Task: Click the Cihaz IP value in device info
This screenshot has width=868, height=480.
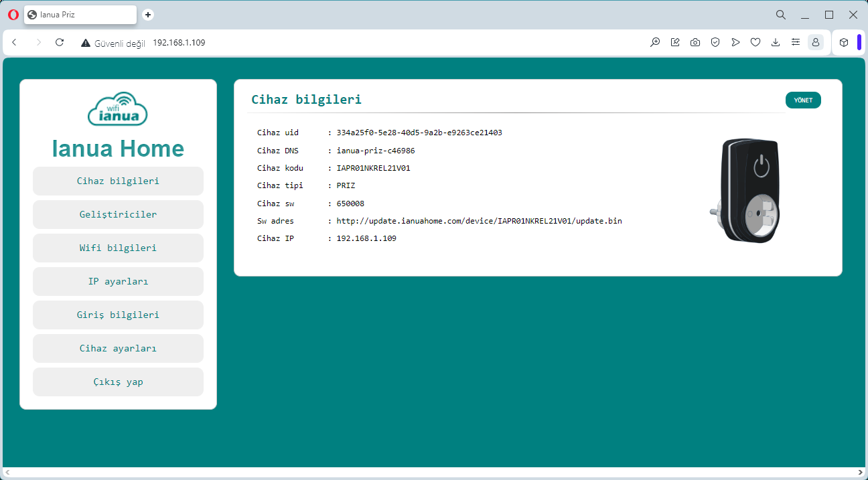Action: coord(366,238)
